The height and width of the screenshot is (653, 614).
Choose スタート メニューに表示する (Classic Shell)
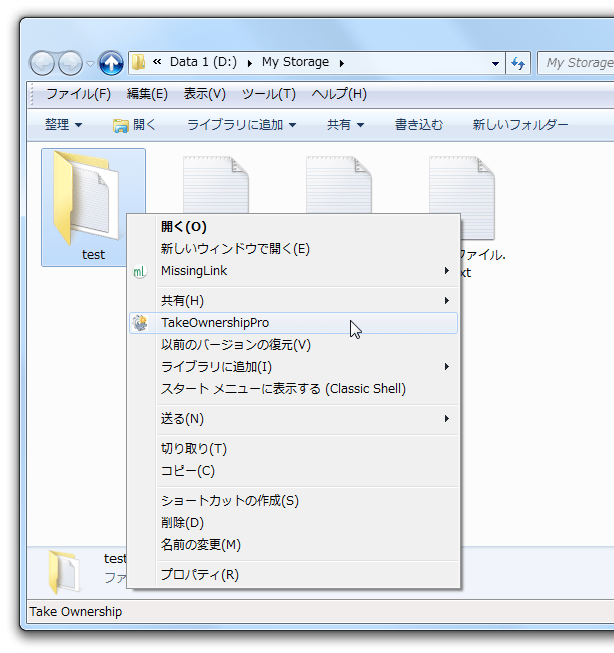coord(293,389)
